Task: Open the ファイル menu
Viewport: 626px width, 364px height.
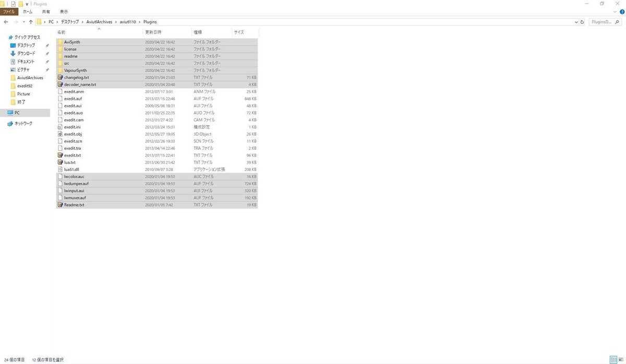Action: pyautogui.click(x=10, y=11)
